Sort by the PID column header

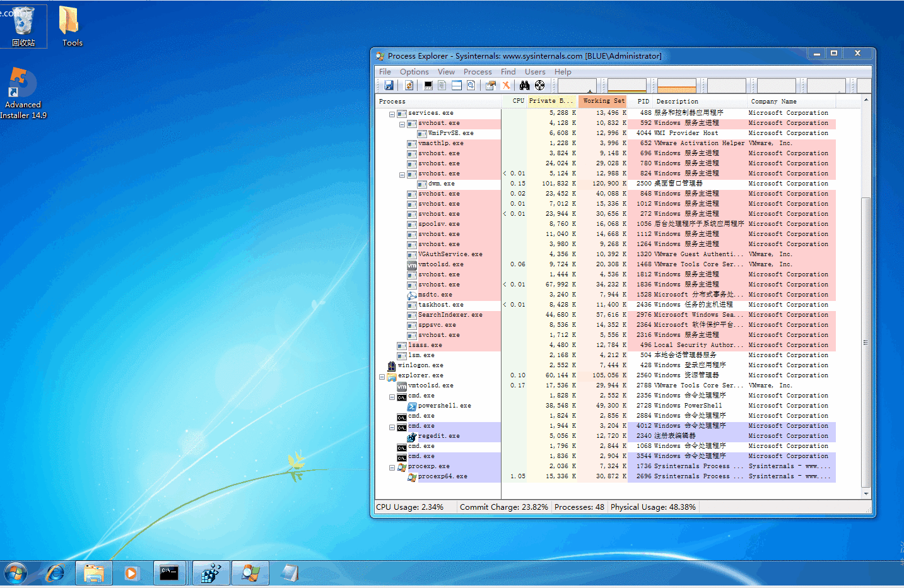pos(640,101)
